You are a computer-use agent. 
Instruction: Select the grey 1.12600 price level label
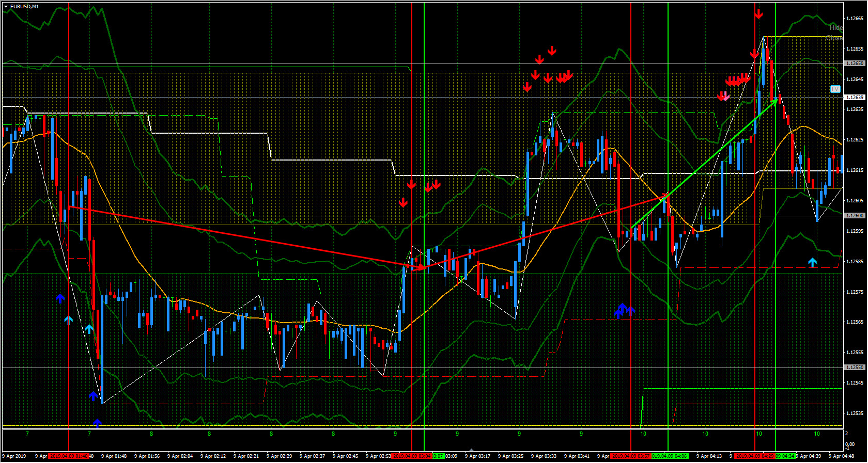click(x=855, y=215)
